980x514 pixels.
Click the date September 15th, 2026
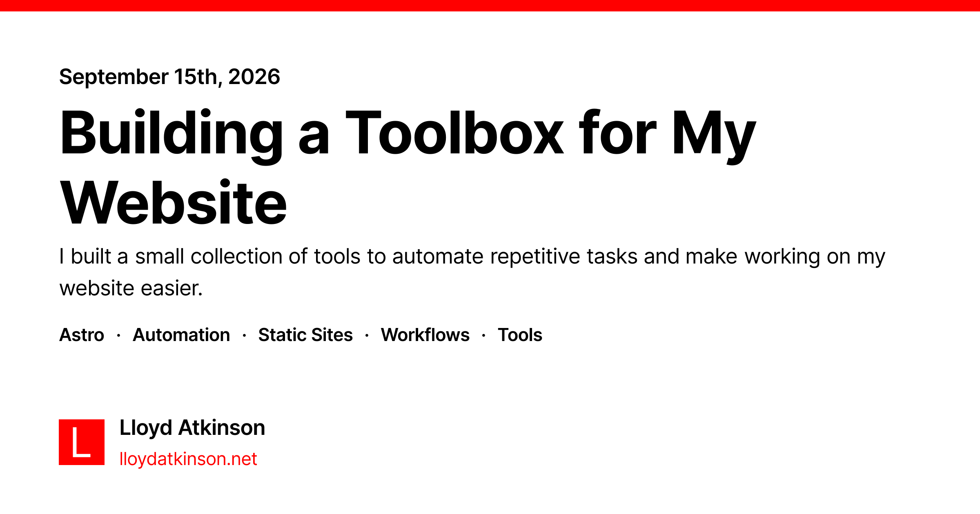(x=169, y=77)
